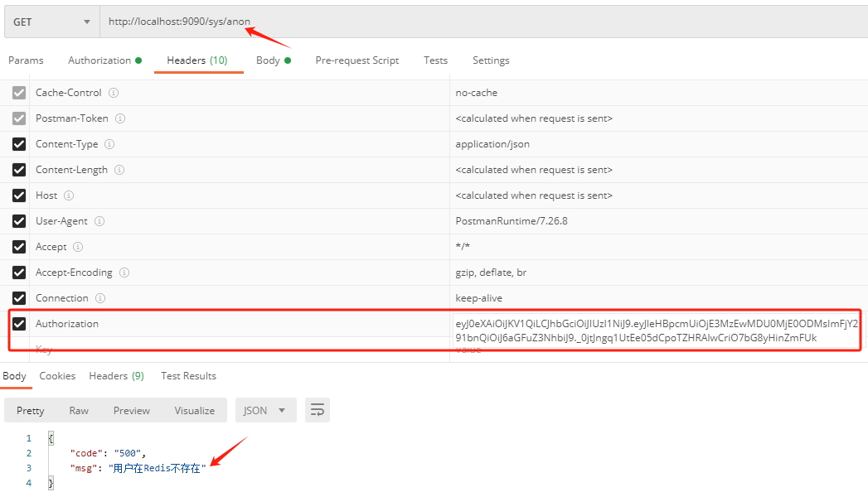Open the JSON format dropdown
Viewport: 868px width, 497px height.
click(x=266, y=410)
